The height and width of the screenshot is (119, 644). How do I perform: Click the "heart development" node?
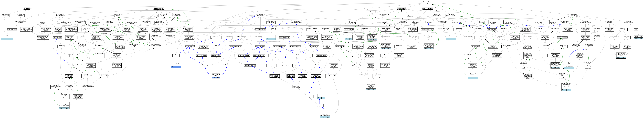(x=189, y=46)
